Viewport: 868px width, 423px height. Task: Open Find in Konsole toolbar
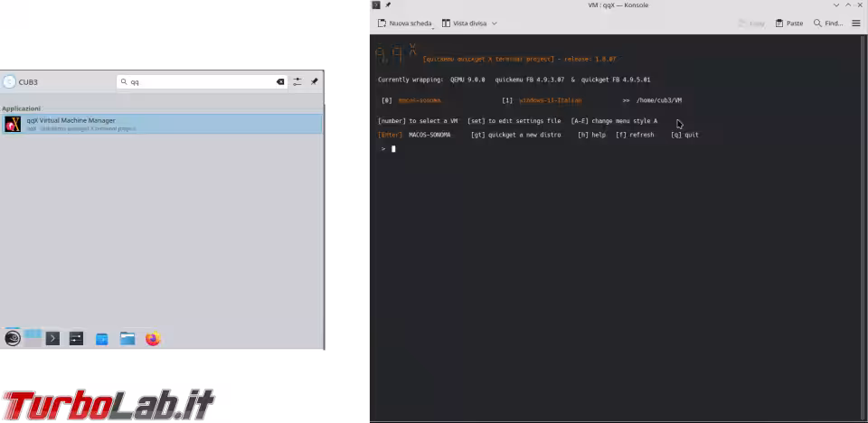[828, 23]
